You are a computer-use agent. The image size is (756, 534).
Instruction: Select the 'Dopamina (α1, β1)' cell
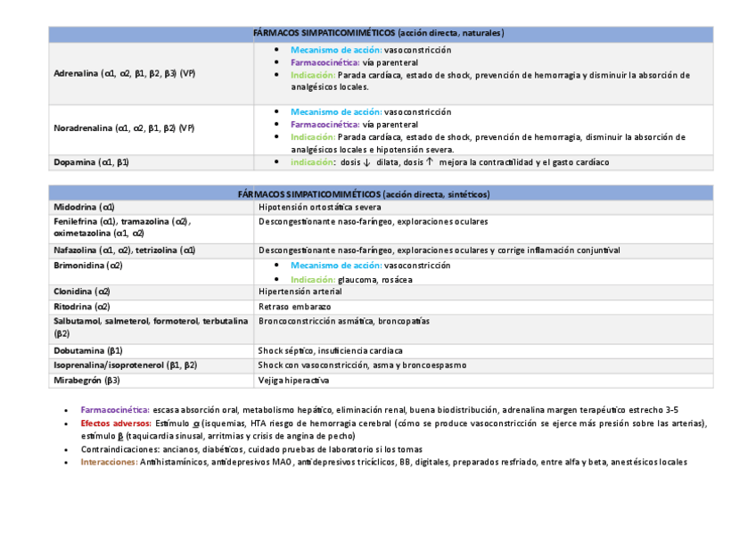tap(151, 162)
